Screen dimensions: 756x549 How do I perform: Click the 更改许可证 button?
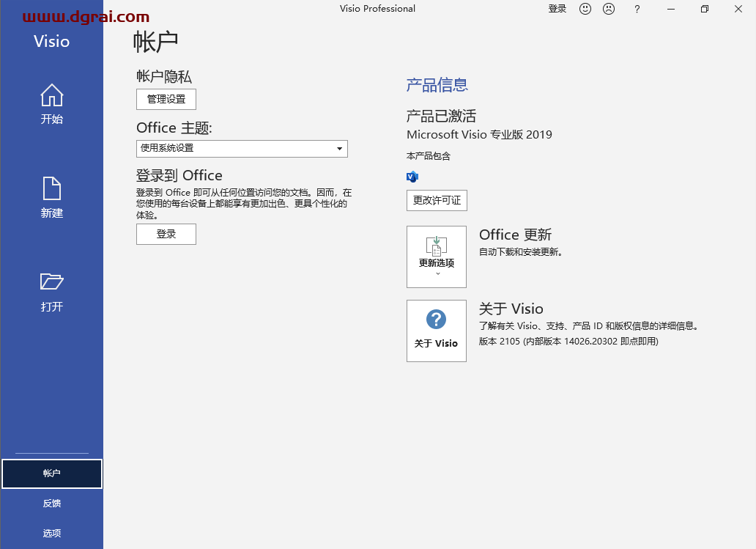[x=437, y=200]
